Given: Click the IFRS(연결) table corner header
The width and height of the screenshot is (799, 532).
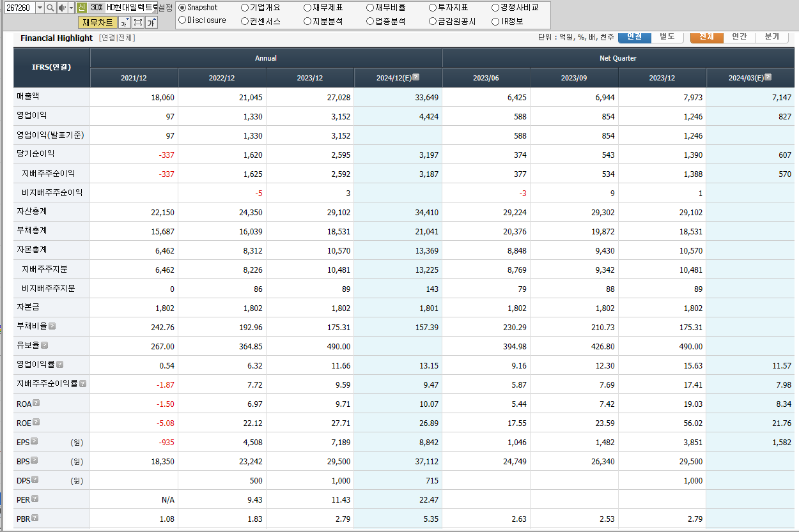Looking at the screenshot, I should tap(52, 67).
